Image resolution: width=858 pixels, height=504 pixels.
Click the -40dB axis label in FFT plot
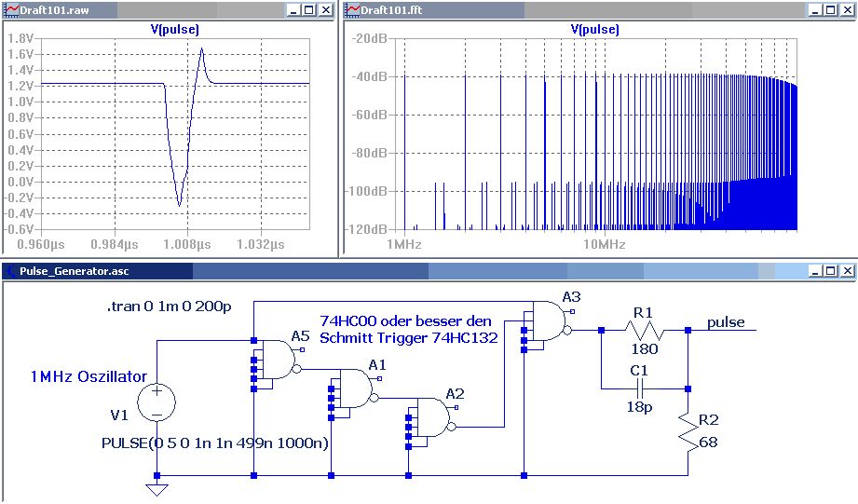pyautogui.click(x=369, y=76)
